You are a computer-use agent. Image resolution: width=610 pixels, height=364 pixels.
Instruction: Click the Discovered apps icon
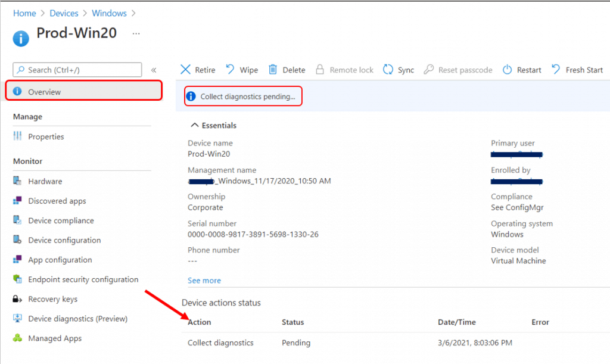click(x=17, y=200)
